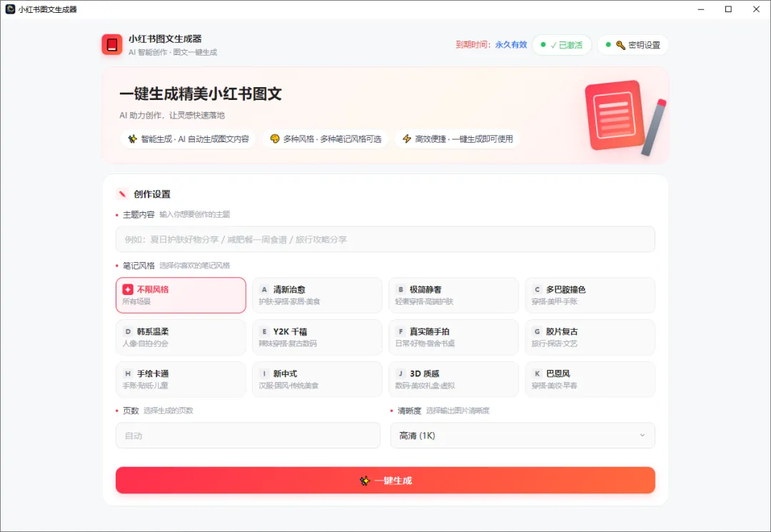
Task: Click the 高效便捷 · 一键生成即可使用 tag
Action: (458, 139)
